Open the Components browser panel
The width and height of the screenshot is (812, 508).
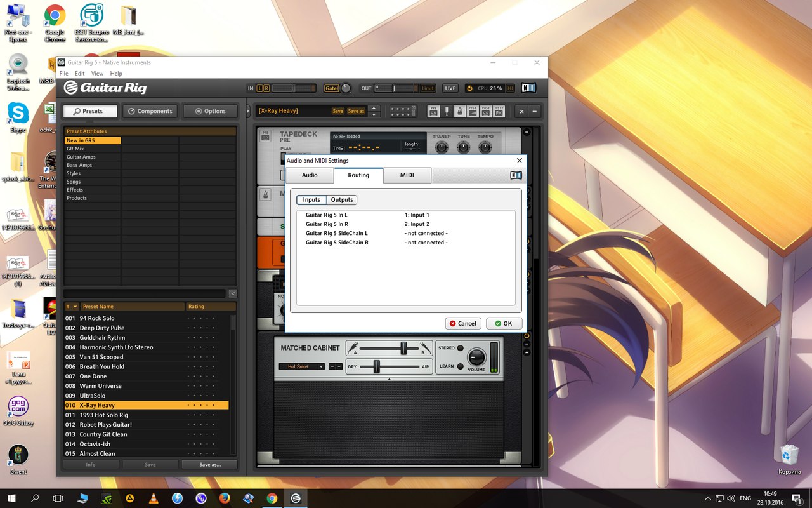[x=150, y=111]
